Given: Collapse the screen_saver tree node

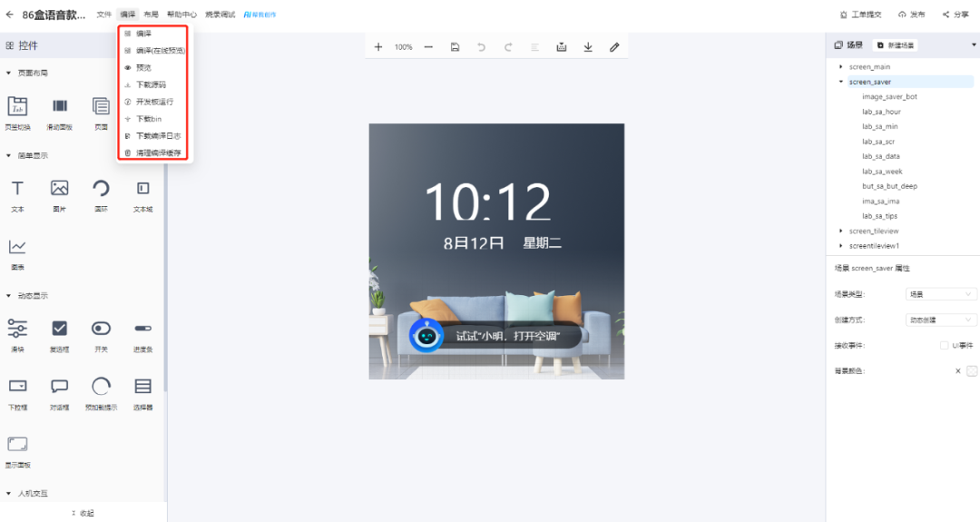Looking at the screenshot, I should (x=840, y=82).
